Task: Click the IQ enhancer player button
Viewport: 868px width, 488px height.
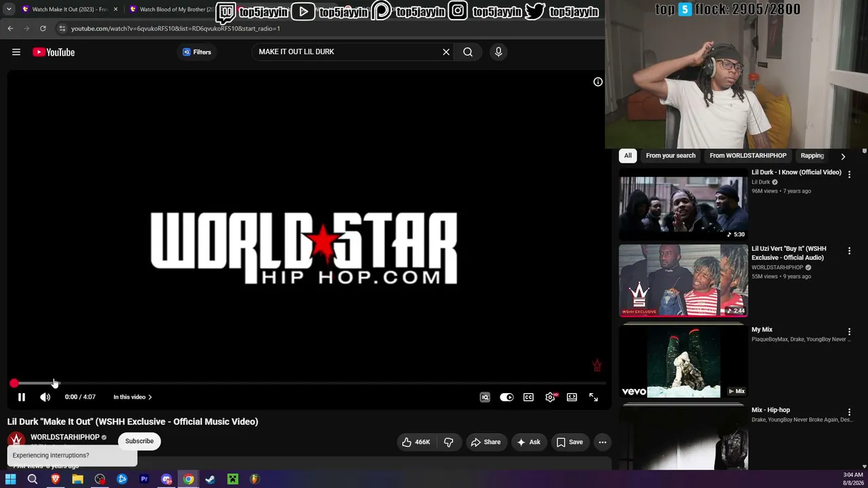Action: click(485, 397)
